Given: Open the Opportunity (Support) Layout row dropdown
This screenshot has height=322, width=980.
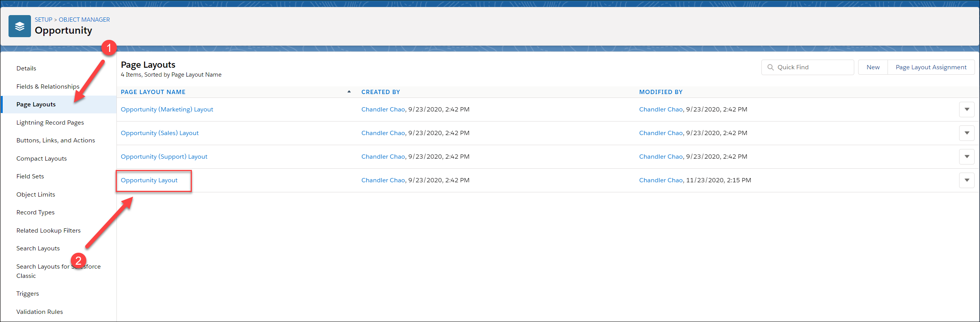Looking at the screenshot, I should point(966,157).
